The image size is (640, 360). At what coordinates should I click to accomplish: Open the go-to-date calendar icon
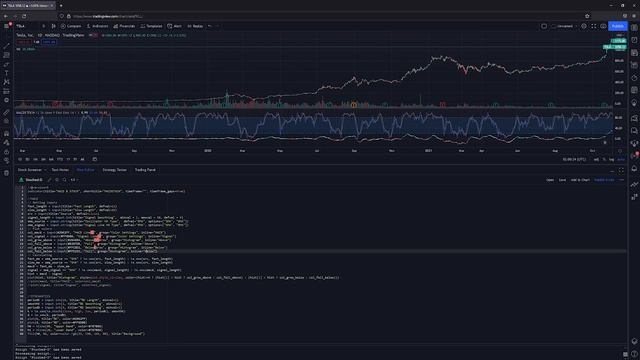point(95,160)
